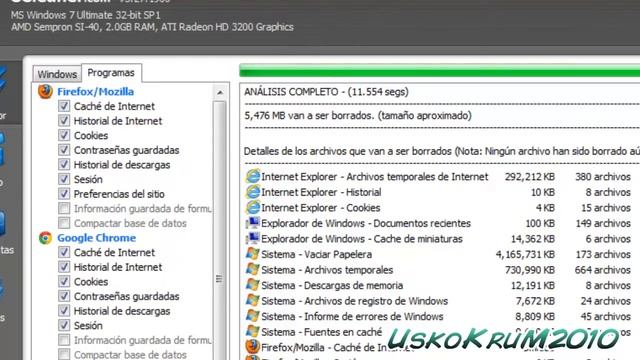The height and width of the screenshot is (360, 640).
Task: Select the Google Chrome category heading
Action: click(x=96, y=238)
